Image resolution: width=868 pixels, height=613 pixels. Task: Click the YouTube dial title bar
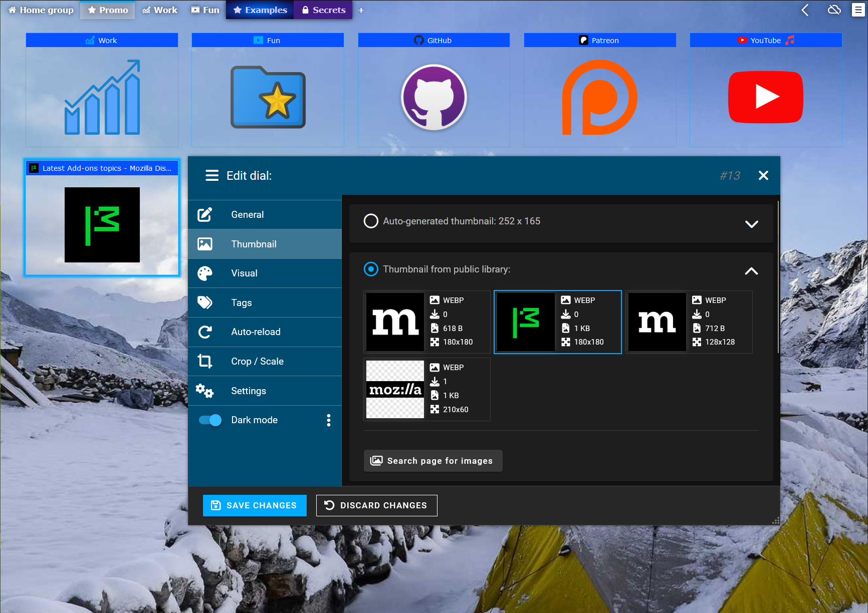(x=766, y=40)
